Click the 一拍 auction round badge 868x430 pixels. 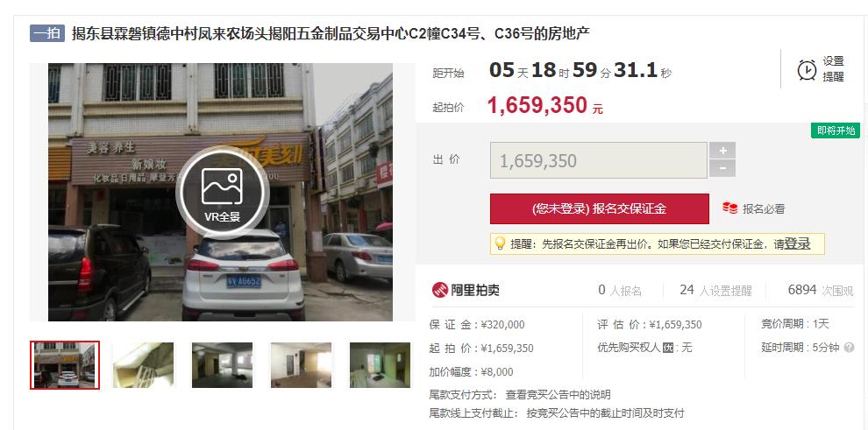(47, 33)
